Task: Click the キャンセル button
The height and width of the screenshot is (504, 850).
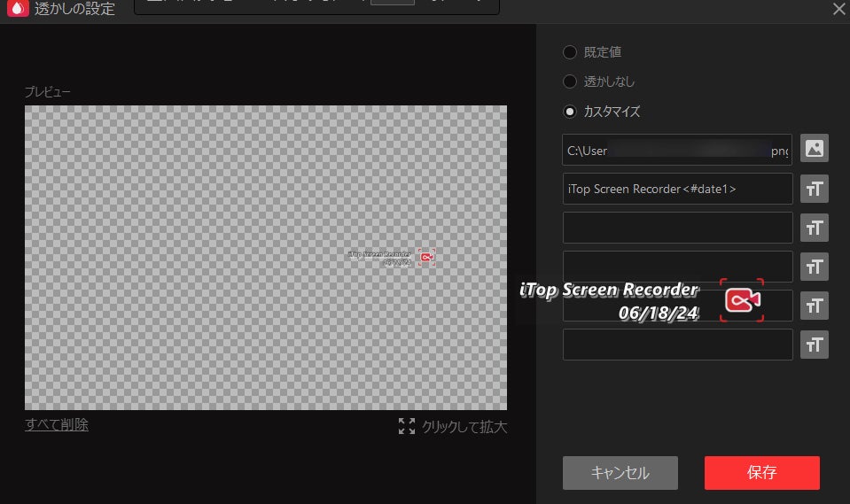Action: [620, 473]
